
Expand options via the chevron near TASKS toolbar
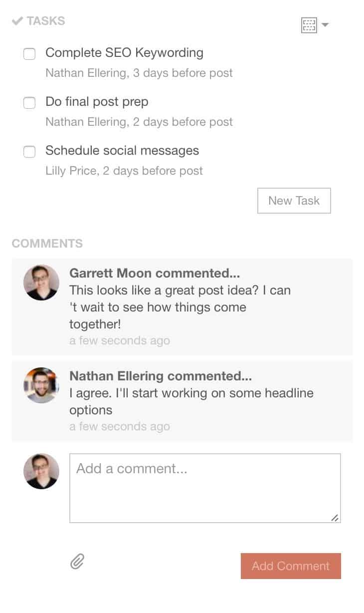326,24
